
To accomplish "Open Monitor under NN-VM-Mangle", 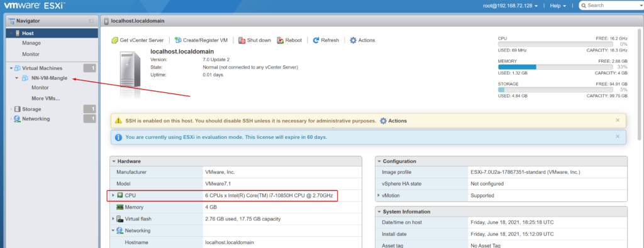I will tap(40, 88).
